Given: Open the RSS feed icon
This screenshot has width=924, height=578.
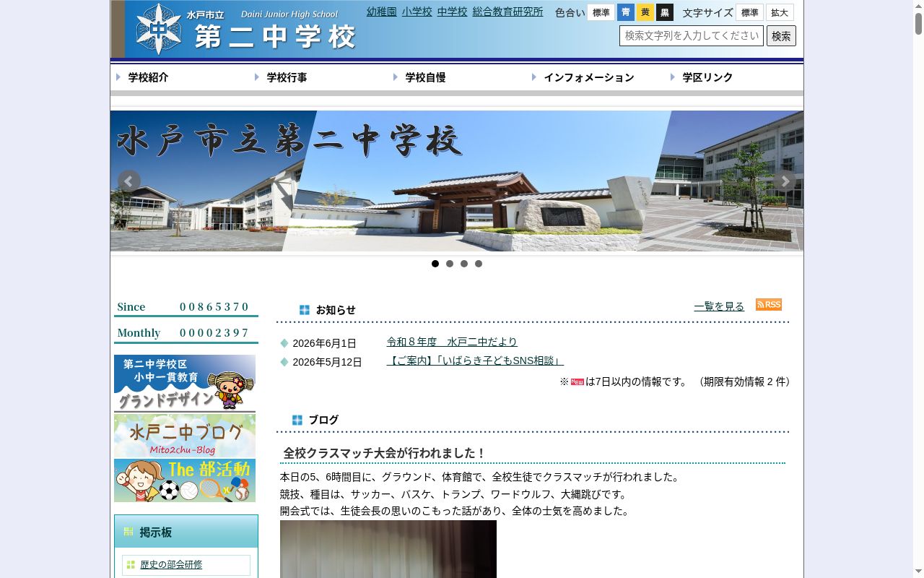Looking at the screenshot, I should pyautogui.click(x=769, y=305).
